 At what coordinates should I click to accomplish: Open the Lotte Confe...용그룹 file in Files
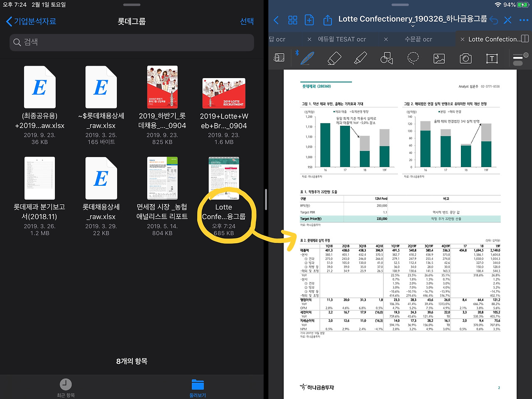pyautogui.click(x=224, y=196)
